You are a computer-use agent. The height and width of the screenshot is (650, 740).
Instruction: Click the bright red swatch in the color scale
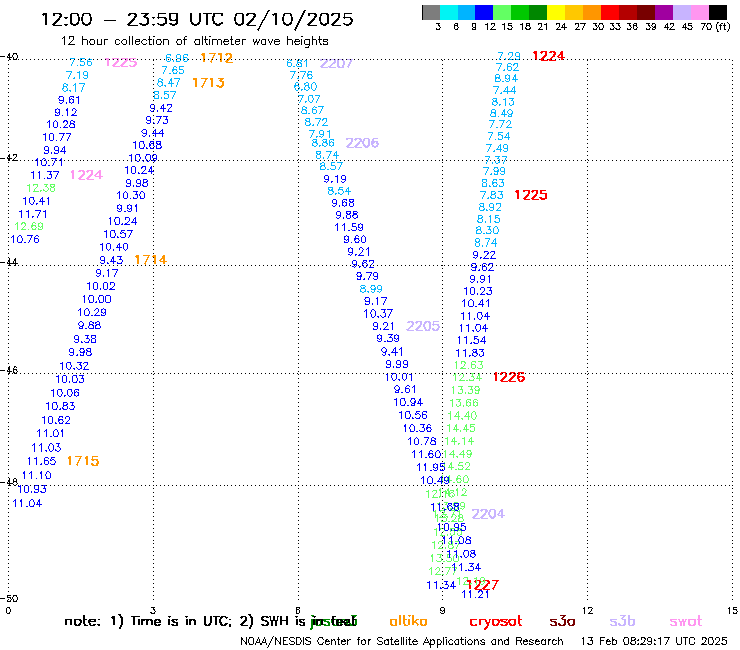[x=610, y=12]
